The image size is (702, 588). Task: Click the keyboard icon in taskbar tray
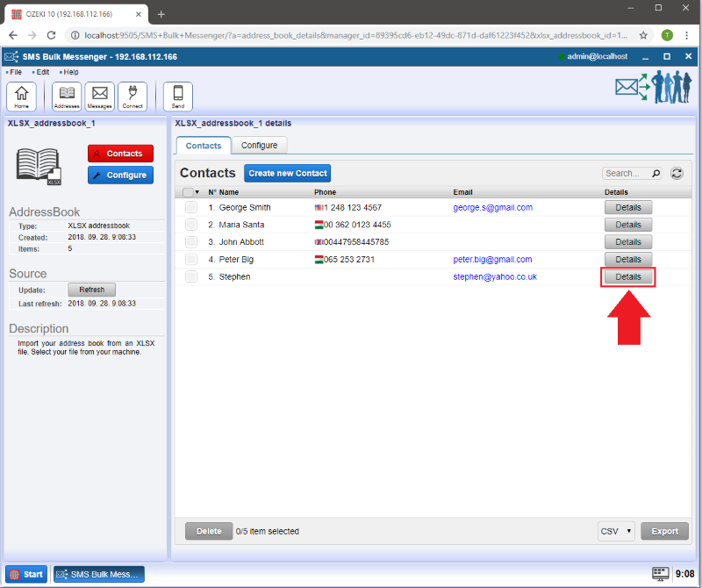tap(660, 574)
